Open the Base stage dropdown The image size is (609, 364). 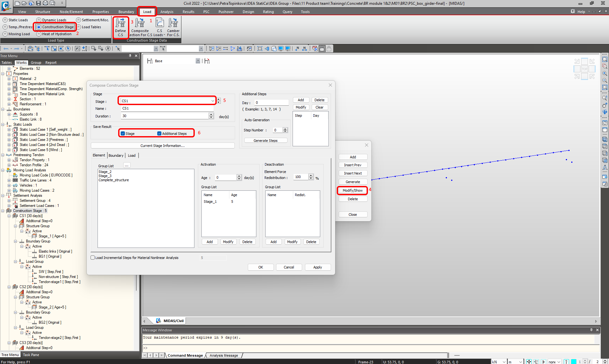click(x=198, y=61)
